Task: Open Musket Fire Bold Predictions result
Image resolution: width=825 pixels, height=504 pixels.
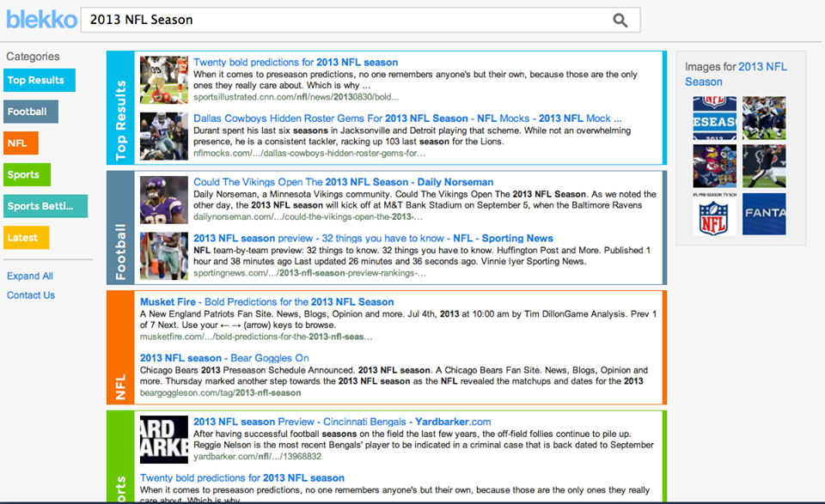Action: coord(266,301)
